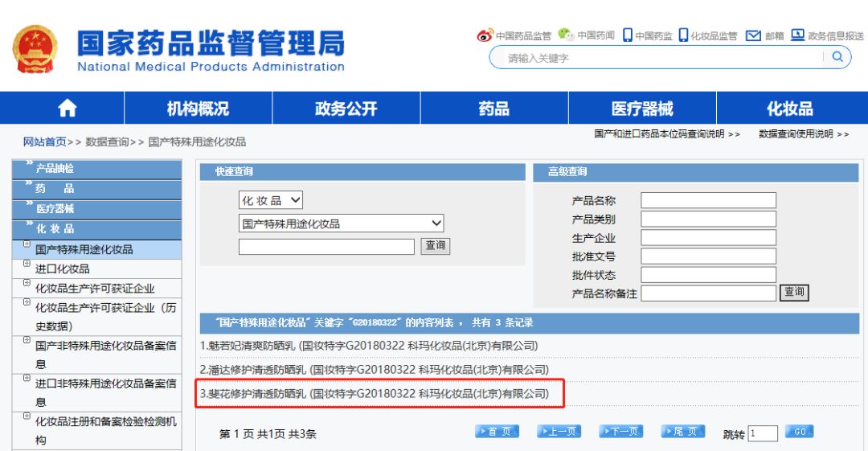Click 下一页 next page button

(x=621, y=432)
